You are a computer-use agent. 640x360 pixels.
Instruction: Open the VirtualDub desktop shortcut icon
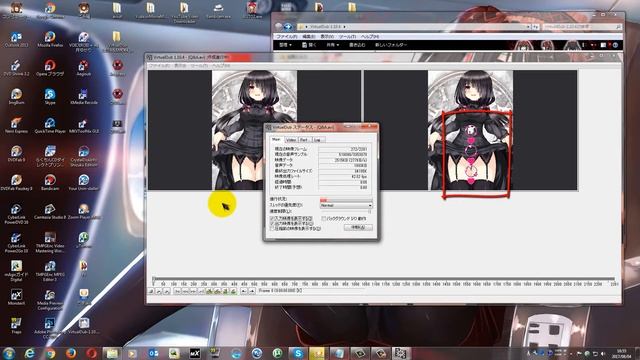point(83,326)
